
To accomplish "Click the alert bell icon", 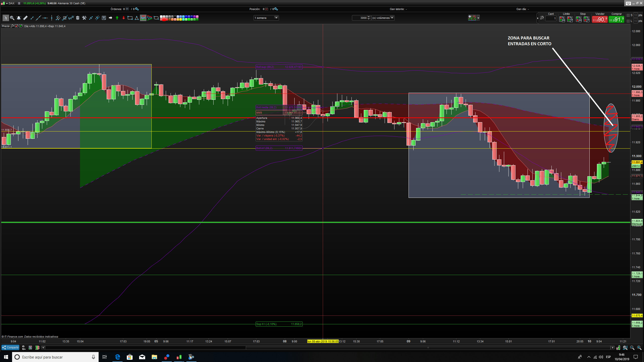I will click(19, 18).
